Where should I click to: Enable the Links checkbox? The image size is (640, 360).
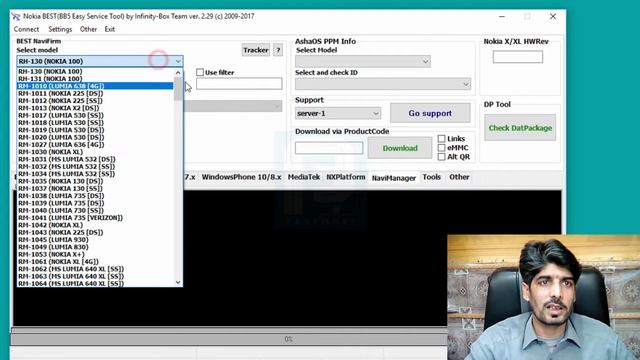click(441, 139)
